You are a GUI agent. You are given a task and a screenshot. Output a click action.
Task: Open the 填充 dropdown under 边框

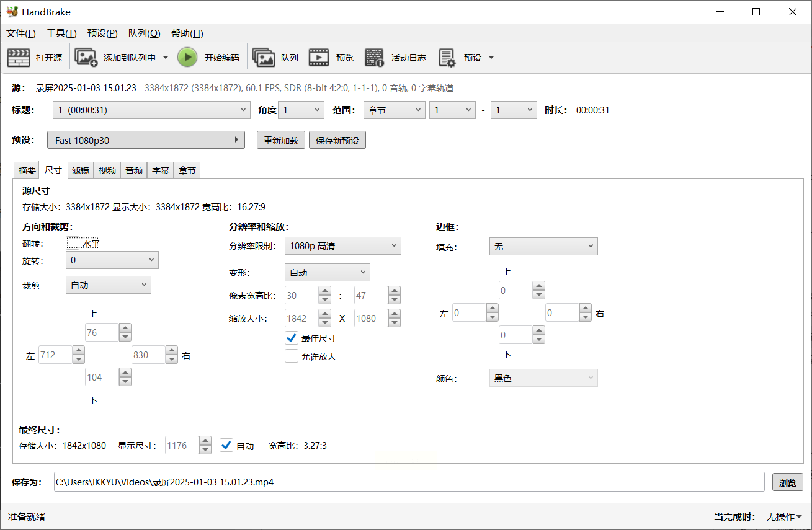[x=543, y=247]
